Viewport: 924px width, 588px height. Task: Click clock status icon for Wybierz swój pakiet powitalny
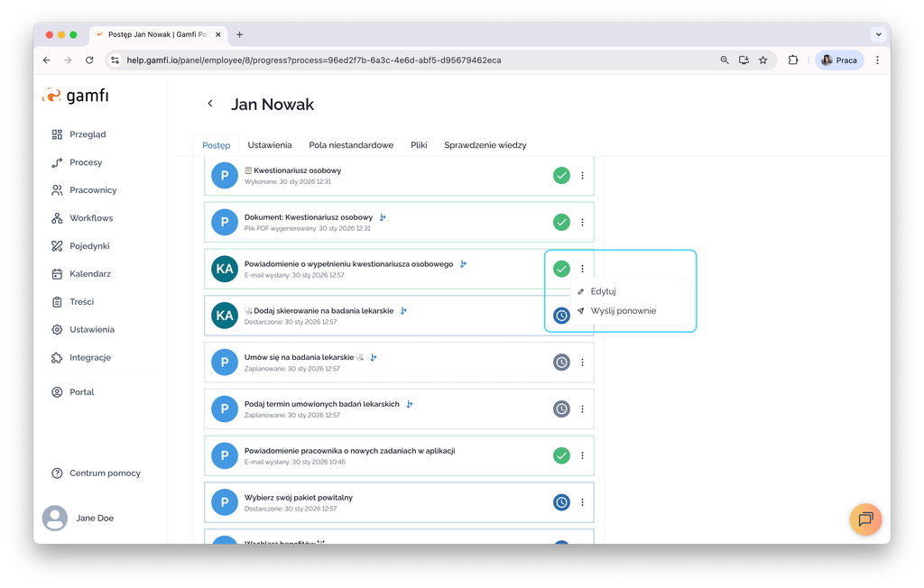click(x=561, y=502)
